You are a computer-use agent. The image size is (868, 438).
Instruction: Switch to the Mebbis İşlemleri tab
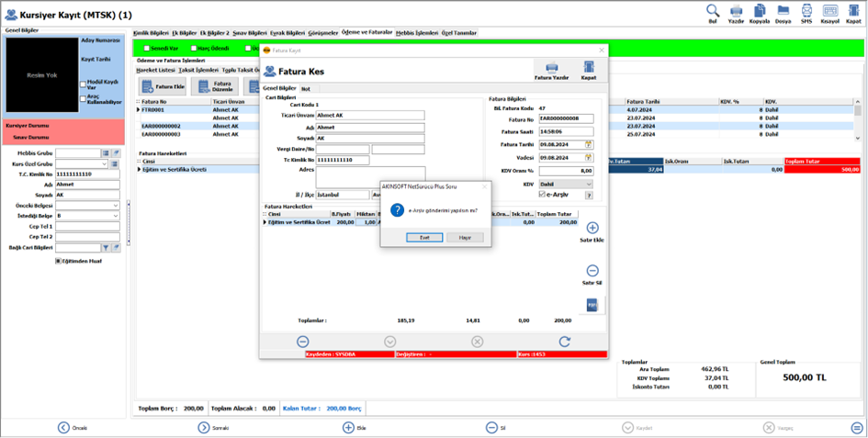coord(417,33)
